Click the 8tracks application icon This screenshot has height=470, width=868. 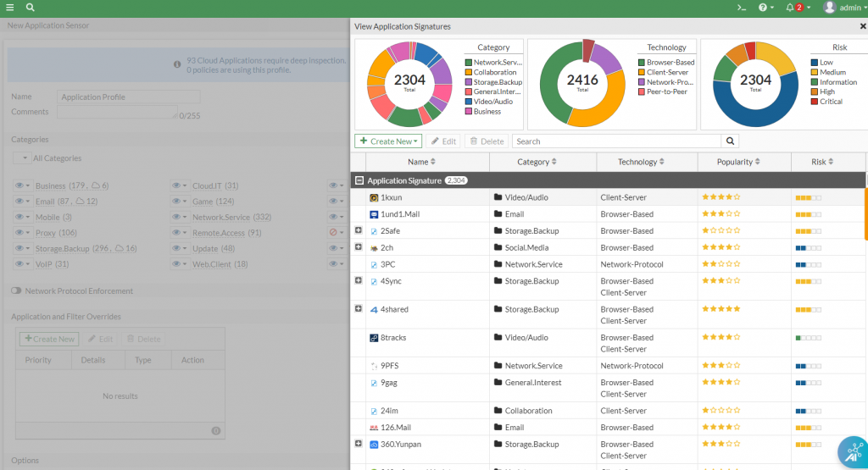click(x=373, y=338)
